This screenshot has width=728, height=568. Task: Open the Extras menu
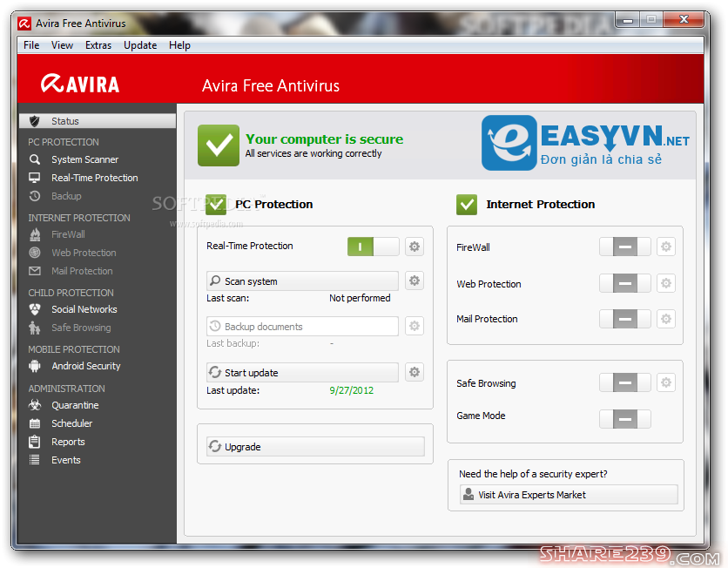[x=98, y=45]
